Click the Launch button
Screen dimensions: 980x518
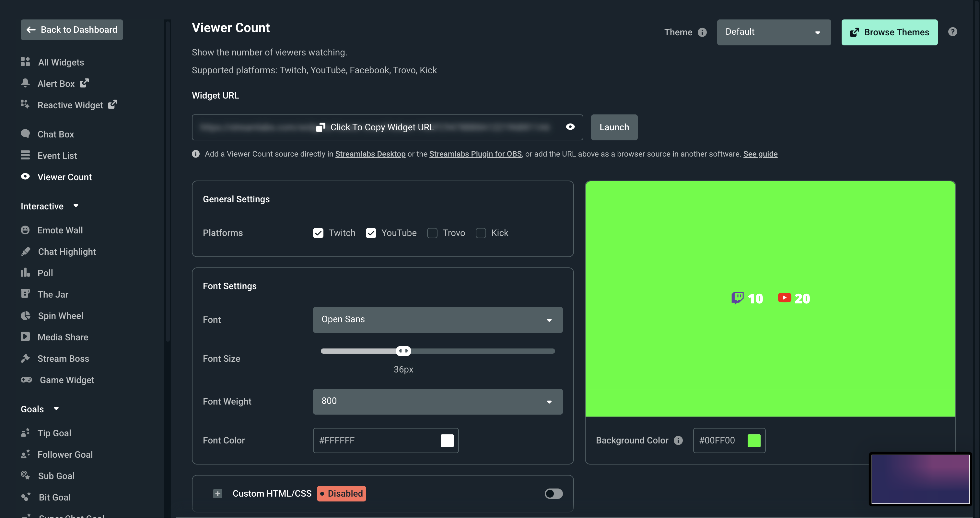614,127
